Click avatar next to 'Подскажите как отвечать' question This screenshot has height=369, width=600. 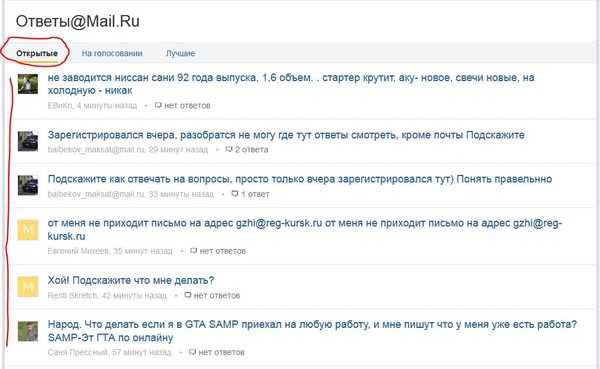click(28, 185)
